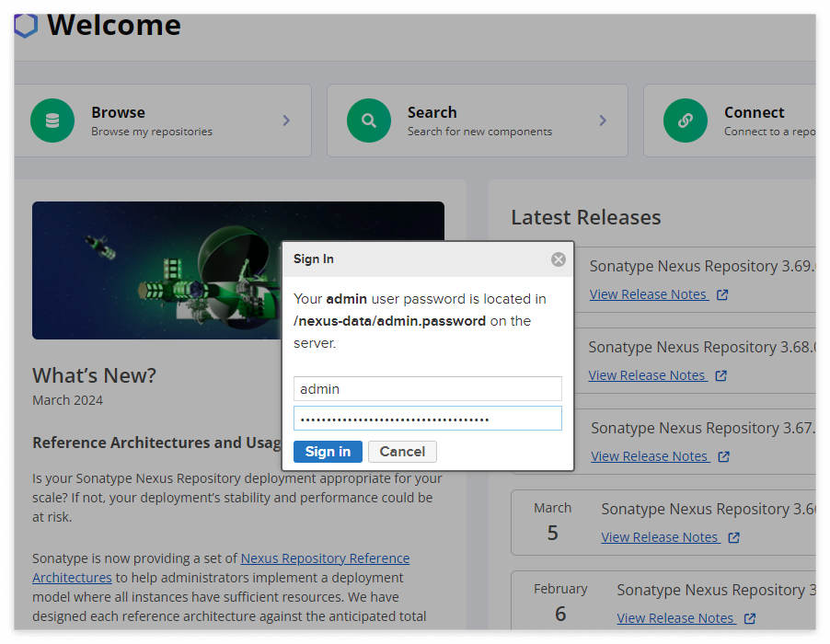Open external-link icon for February 6 release notes
This screenshot has width=830, height=644.
(x=750, y=618)
